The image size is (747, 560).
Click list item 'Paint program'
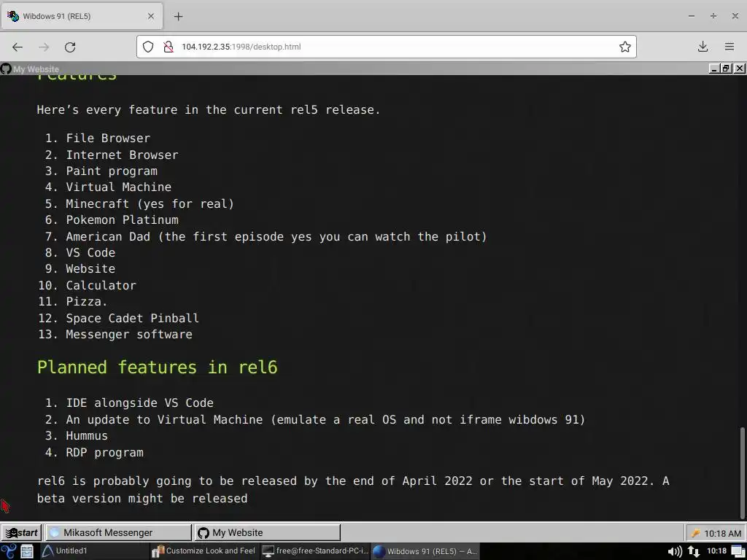click(112, 171)
